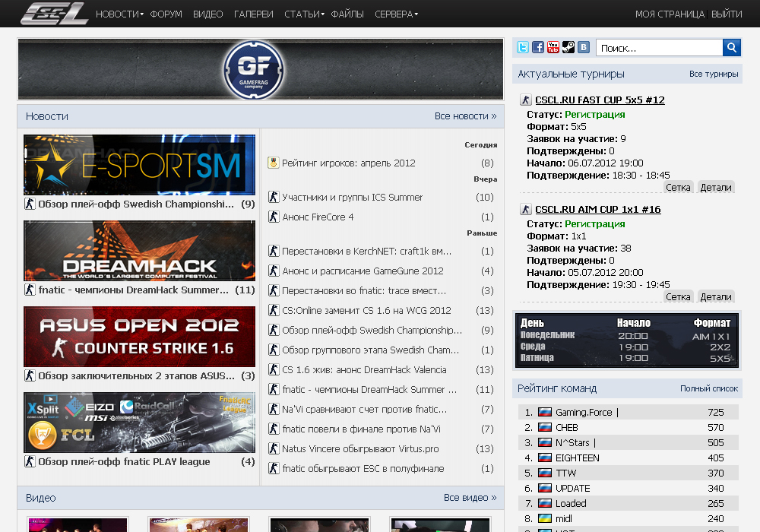
Task: Click Детали button for FAST CUP 5x5 #12
Action: click(x=716, y=188)
